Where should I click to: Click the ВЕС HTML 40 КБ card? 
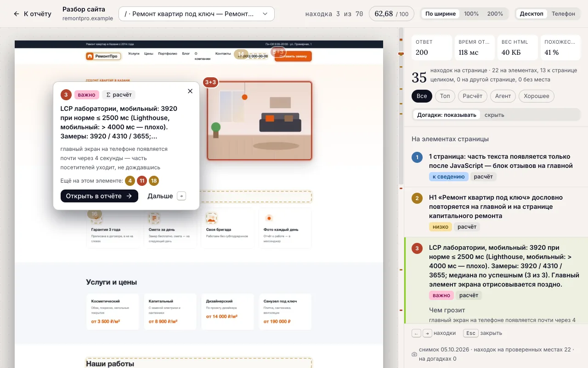517,47
